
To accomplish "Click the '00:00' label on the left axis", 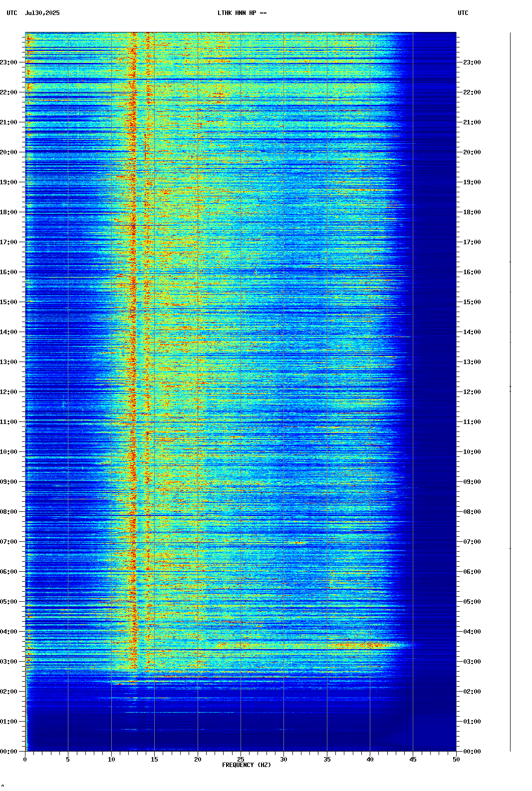I will 8,752.
